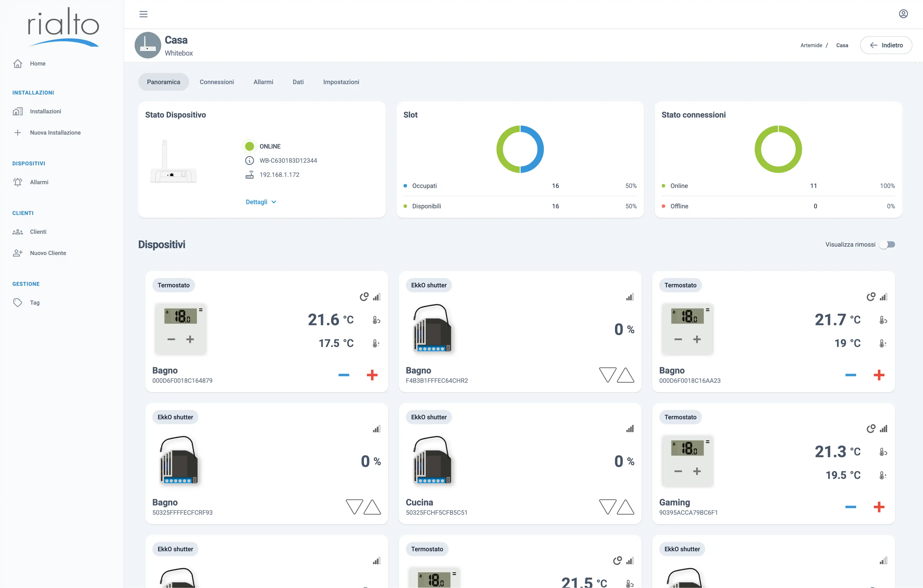
Task: Click Casa breadcrumb link
Action: coord(842,45)
